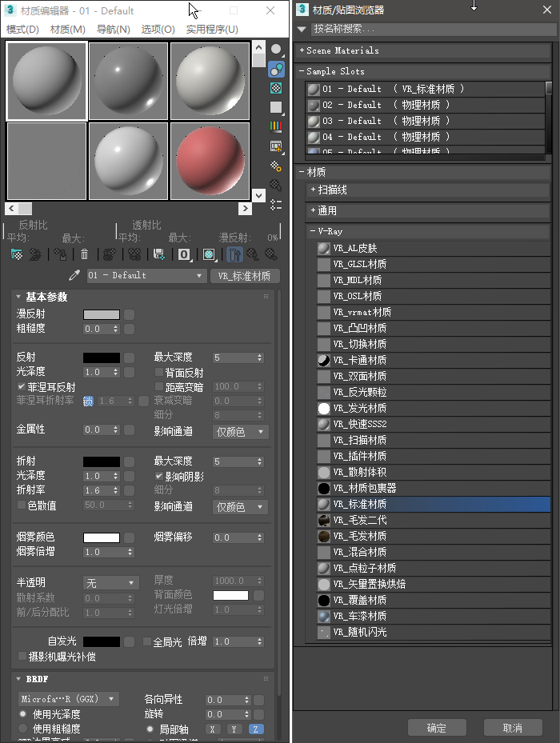This screenshot has width=560, height=743.
Task: Click the VR_标准材质 material type button
Action: click(245, 275)
